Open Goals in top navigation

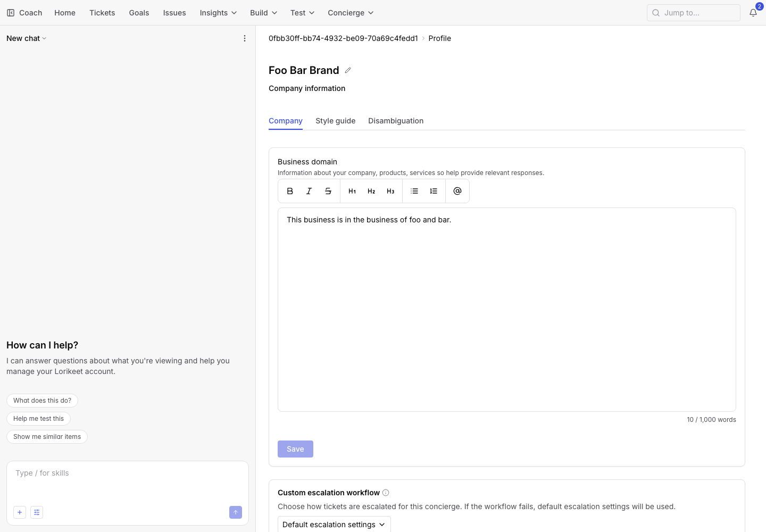139,13
